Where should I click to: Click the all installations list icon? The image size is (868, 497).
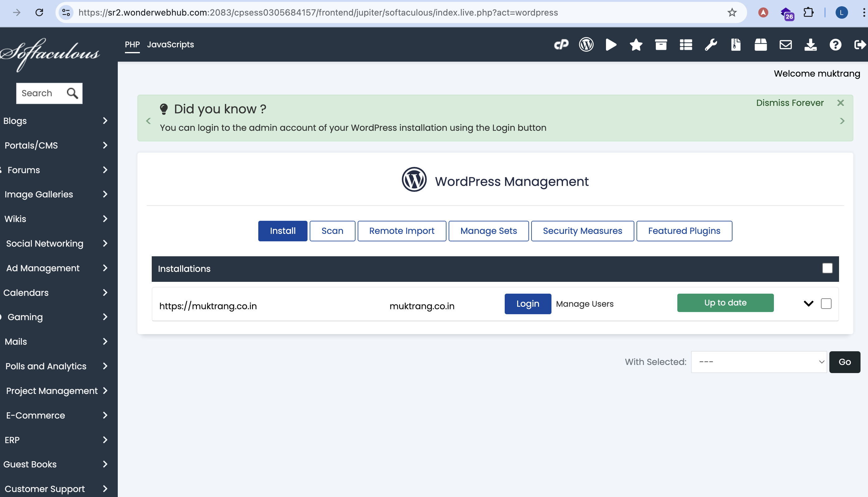(x=686, y=45)
